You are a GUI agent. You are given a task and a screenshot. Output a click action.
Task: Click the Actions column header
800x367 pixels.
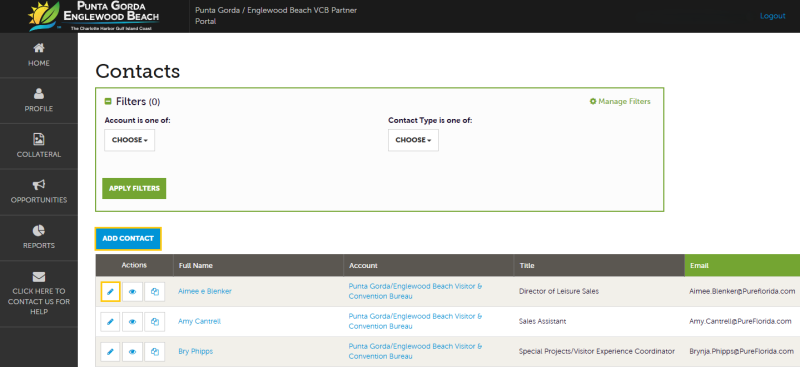tap(134, 265)
